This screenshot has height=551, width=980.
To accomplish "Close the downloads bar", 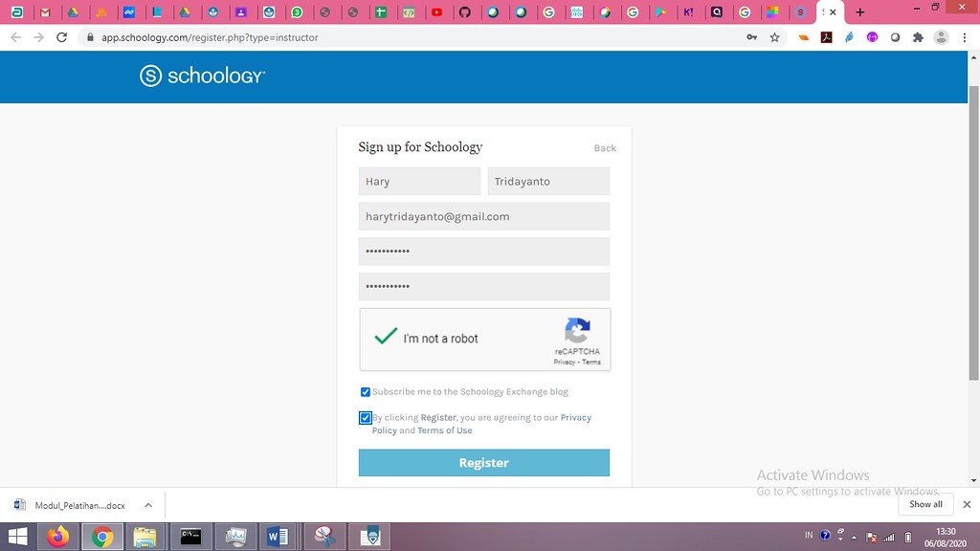I will coord(967,504).
